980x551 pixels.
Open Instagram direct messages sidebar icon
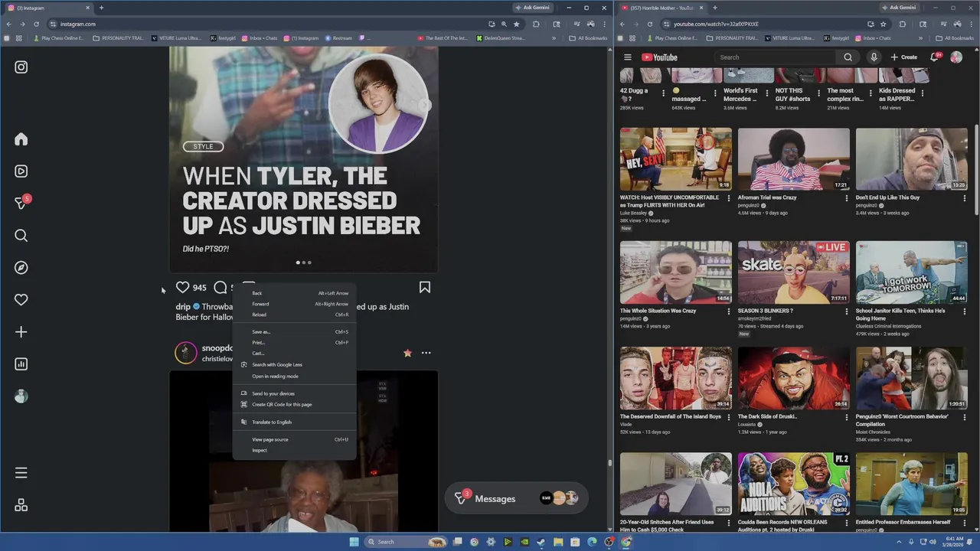[x=21, y=203]
